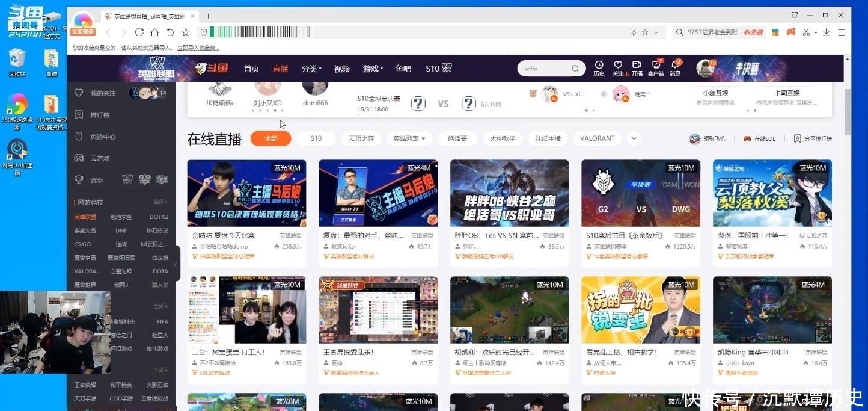Open Recycle Bin on the desktop
The image size is (868, 411).
[x=17, y=63]
